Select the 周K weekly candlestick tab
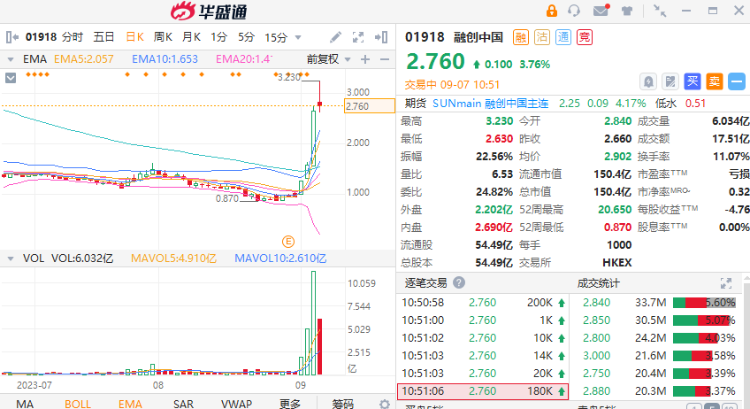The height and width of the screenshot is (409, 750). tap(163, 37)
